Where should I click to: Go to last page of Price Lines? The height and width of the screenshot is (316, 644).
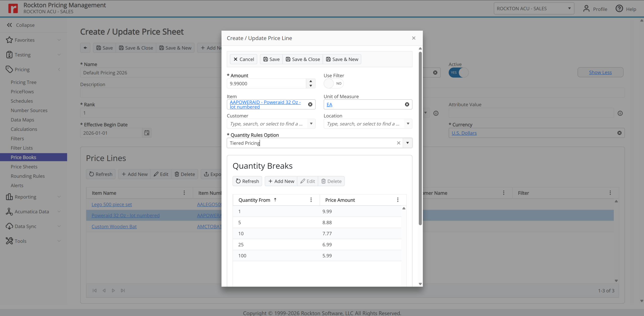pyautogui.click(x=123, y=290)
